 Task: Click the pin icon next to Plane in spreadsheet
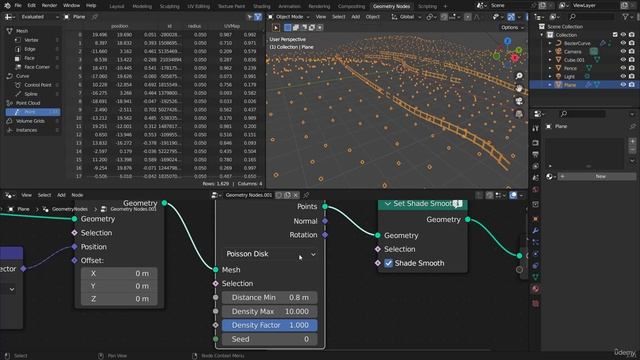[x=95, y=17]
